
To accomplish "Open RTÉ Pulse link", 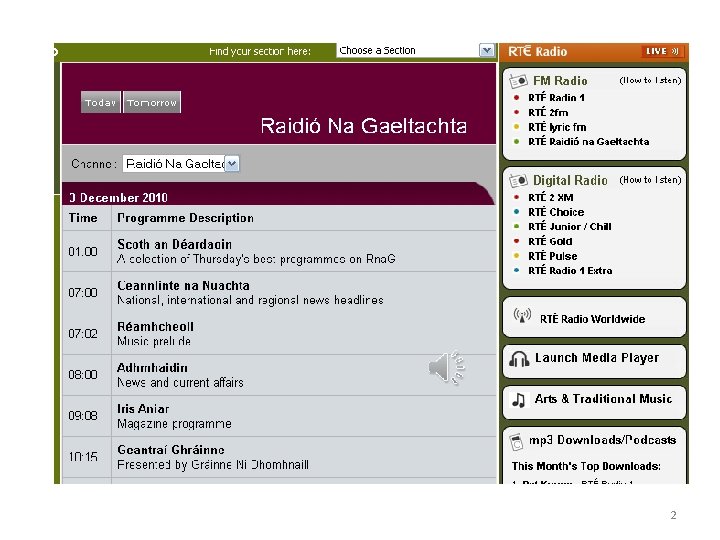I will [552, 256].
